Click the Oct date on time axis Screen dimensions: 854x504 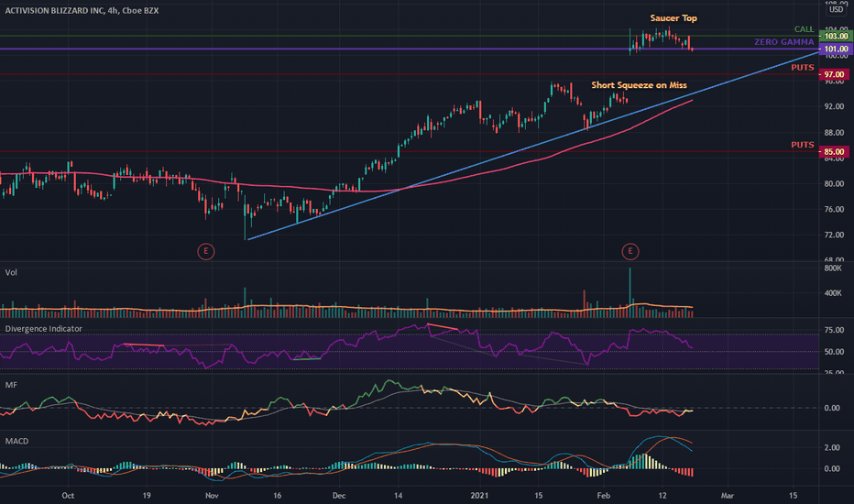(68, 495)
